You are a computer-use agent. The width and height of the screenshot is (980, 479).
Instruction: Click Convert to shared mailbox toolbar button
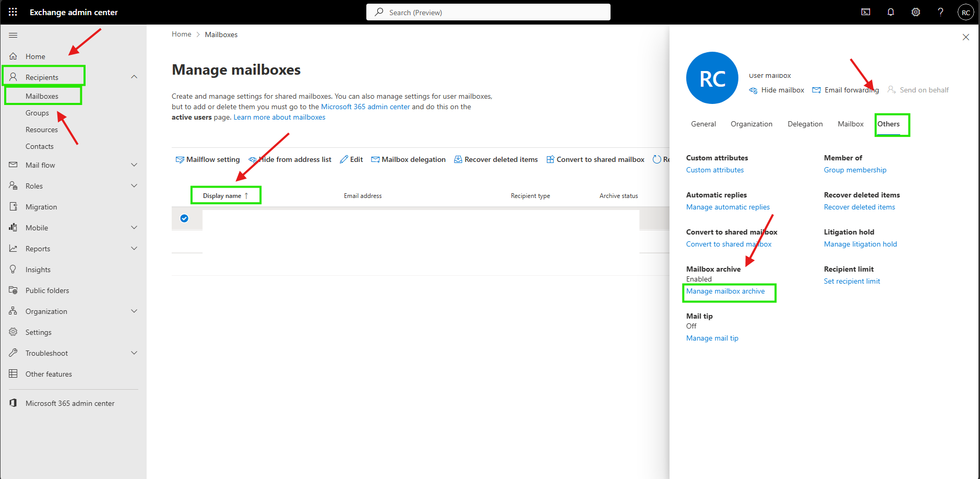[x=595, y=159]
